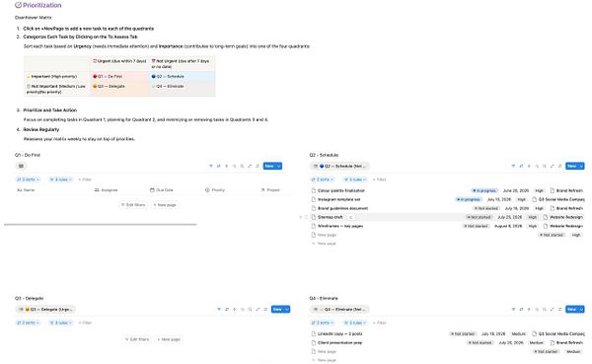Click the Project column header in Q1
592x364 pixels.
click(270, 190)
